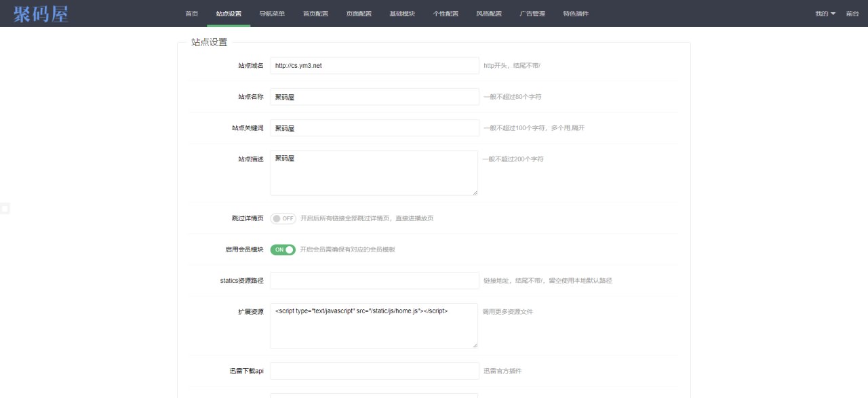The image size is (868, 398).
Task: Switch to the 导航菜单 tab
Action: tap(272, 14)
